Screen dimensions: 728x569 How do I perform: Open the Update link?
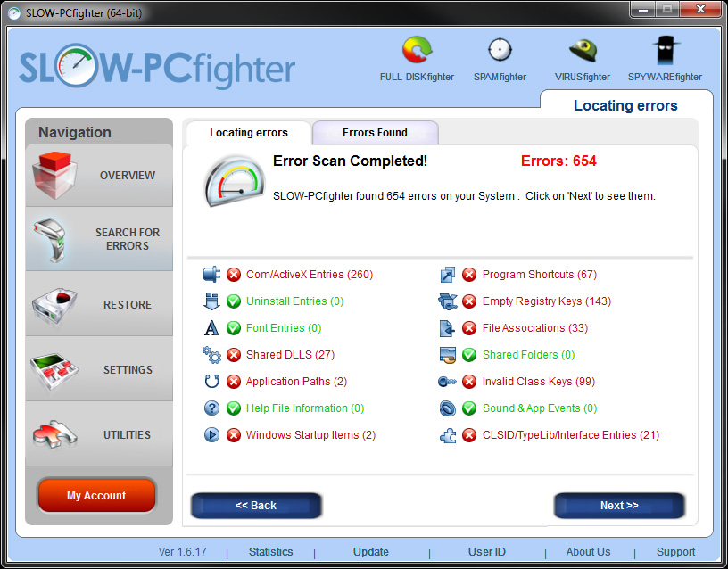(371, 551)
